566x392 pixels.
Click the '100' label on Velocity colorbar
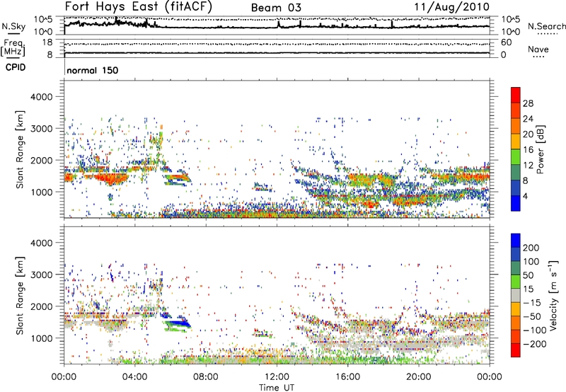[x=531, y=262]
